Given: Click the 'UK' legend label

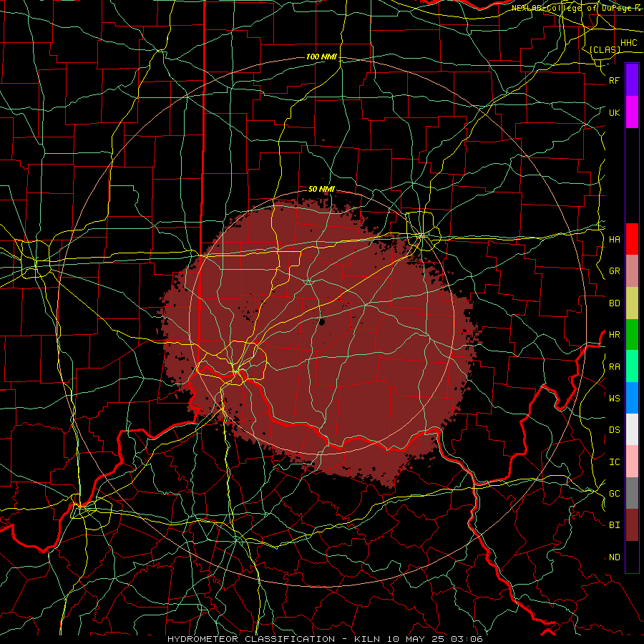Looking at the screenshot, I should pos(615,112).
